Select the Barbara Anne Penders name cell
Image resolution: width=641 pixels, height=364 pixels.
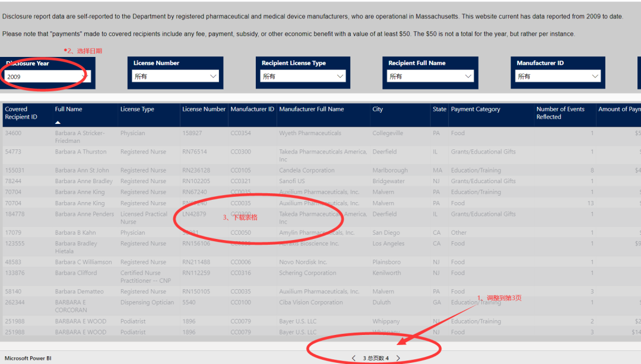click(x=84, y=214)
